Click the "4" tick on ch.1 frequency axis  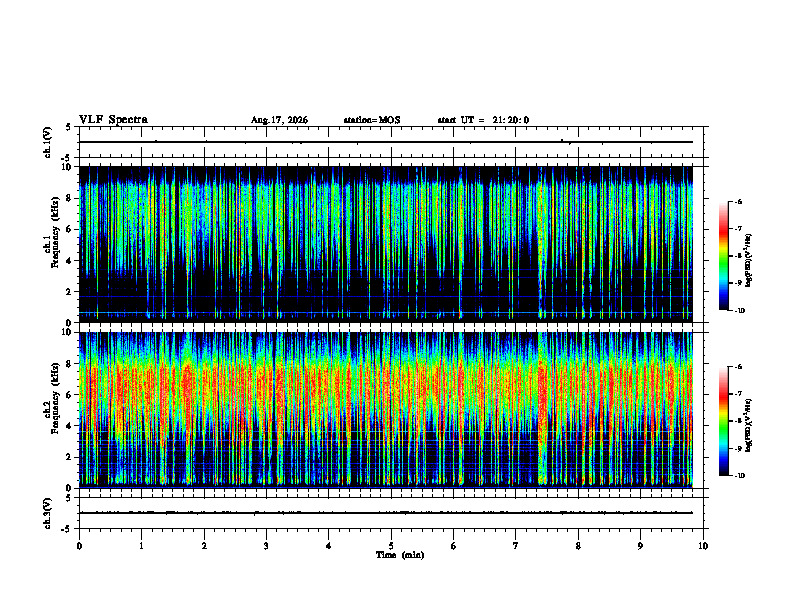click(70, 261)
